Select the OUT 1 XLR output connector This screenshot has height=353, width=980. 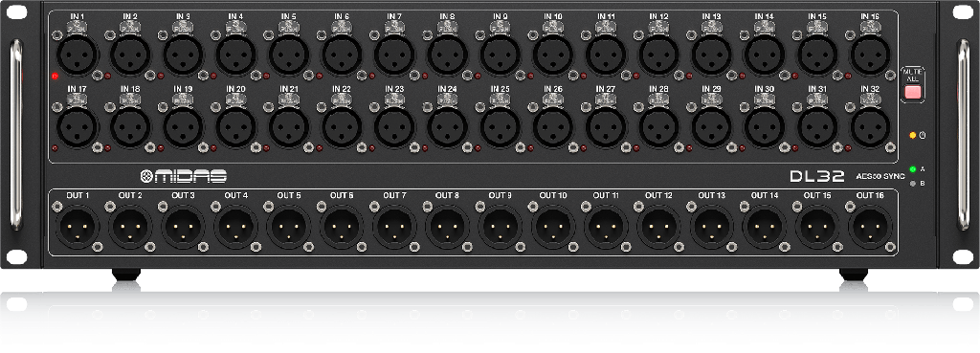tap(78, 226)
